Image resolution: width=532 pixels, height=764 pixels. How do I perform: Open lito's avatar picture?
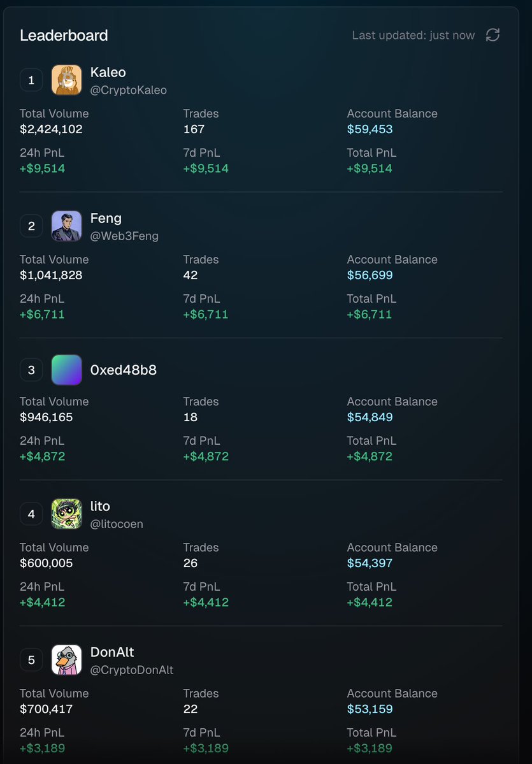(66, 514)
